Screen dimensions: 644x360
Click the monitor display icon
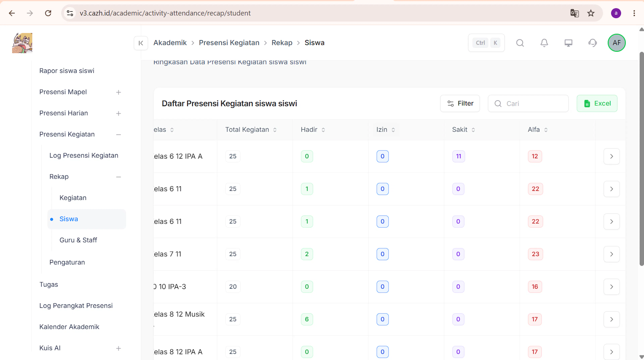click(569, 43)
